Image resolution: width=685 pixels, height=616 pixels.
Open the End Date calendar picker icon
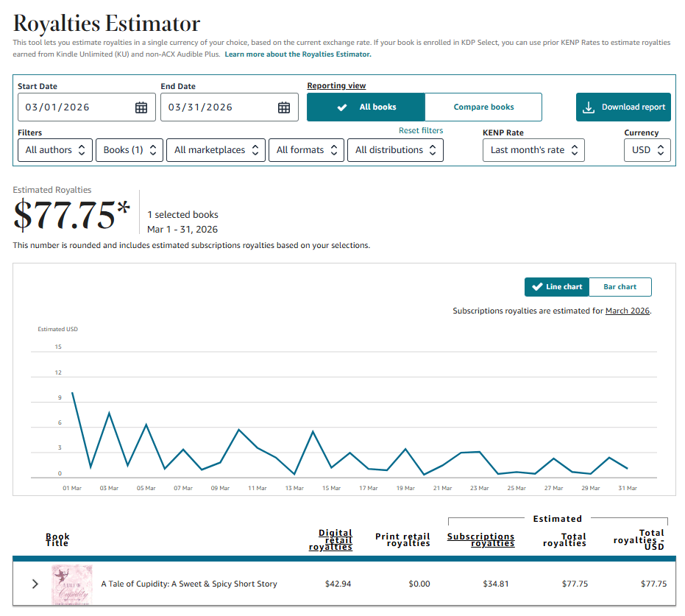284,107
